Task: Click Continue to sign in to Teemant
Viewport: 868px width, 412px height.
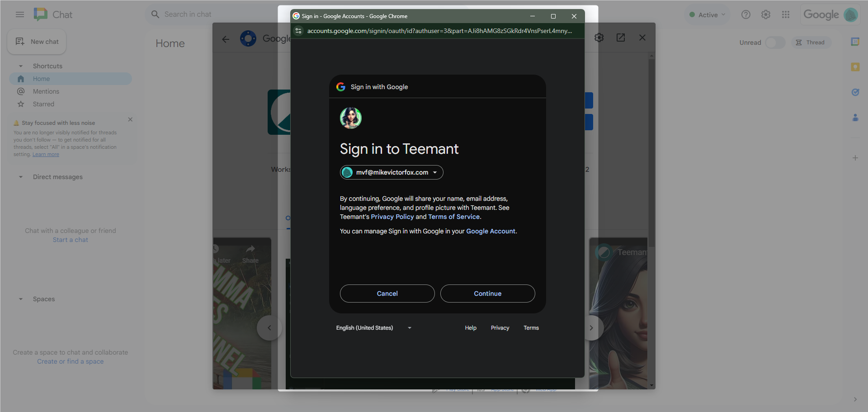Action: point(488,294)
